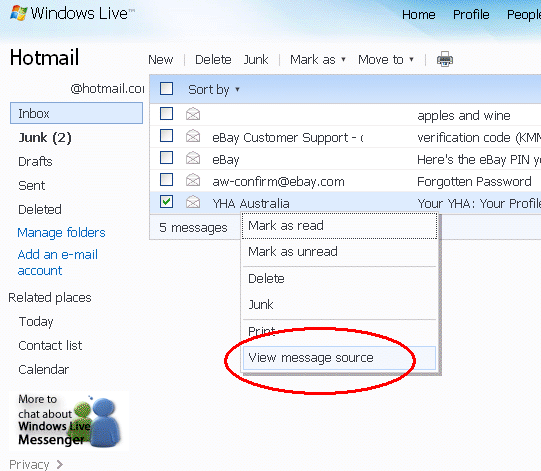Viewport: 541px width, 471px height.
Task: Open the Move to dropdown
Action: (x=386, y=60)
